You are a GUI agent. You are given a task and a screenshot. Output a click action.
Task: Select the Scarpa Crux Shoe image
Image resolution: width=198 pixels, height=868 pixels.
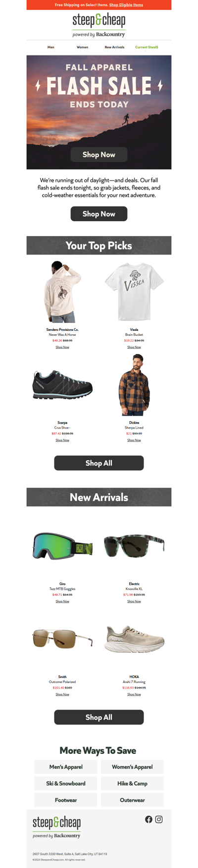pos(62,385)
